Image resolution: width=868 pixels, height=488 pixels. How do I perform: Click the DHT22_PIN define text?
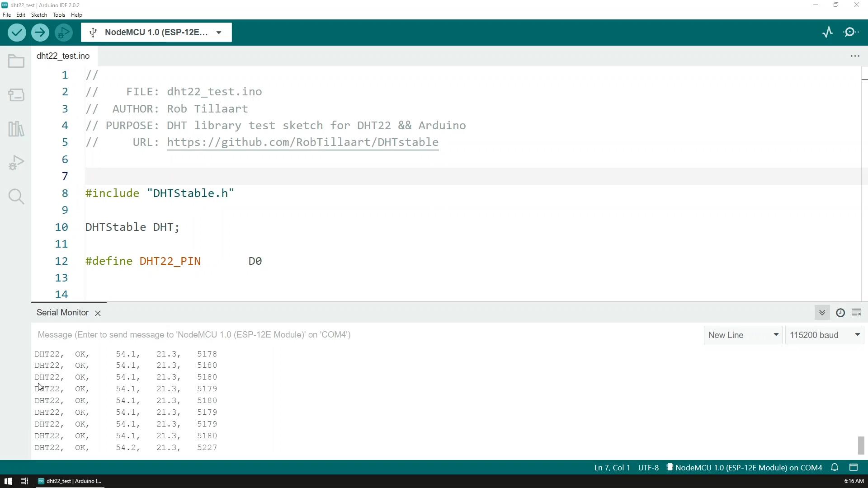pyautogui.click(x=170, y=261)
